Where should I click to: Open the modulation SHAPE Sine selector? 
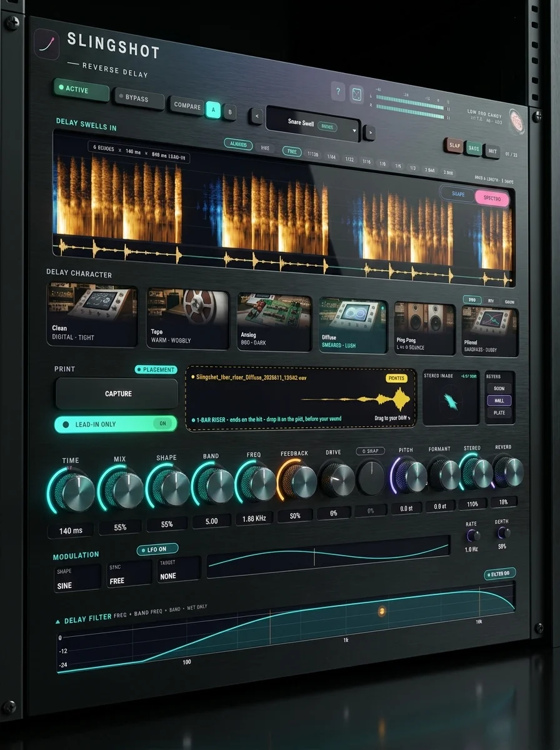point(77,579)
